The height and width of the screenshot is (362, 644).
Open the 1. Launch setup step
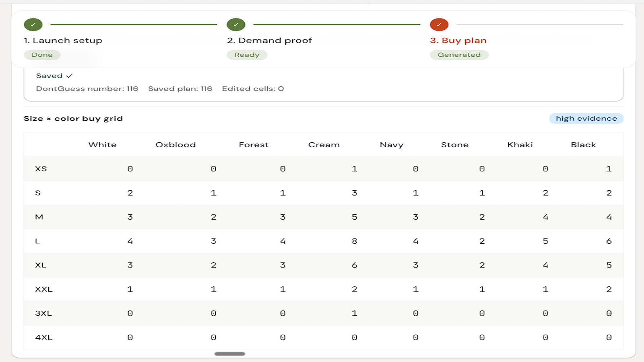(x=63, y=40)
